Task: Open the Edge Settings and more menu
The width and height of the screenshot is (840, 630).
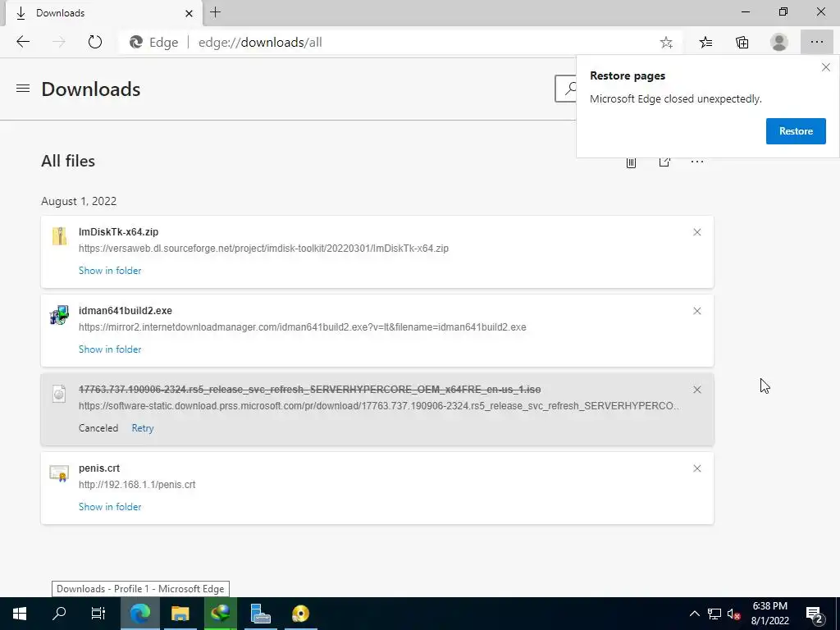Action: [816, 43]
